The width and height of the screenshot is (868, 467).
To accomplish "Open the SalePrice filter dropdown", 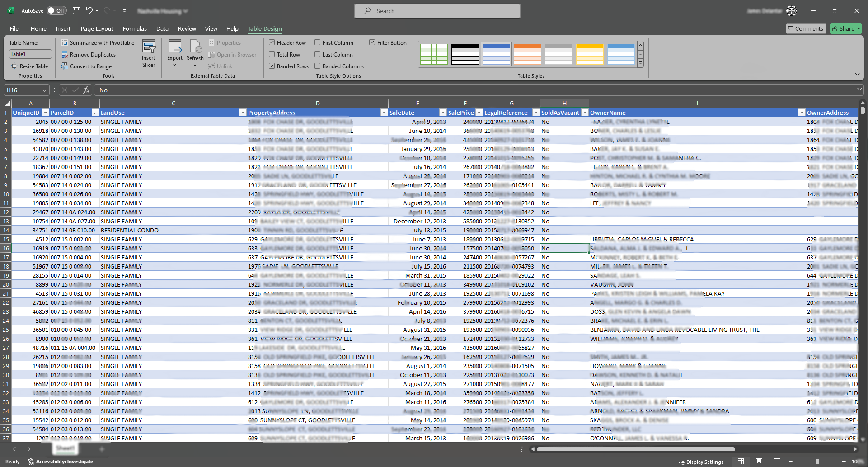I will (479, 113).
